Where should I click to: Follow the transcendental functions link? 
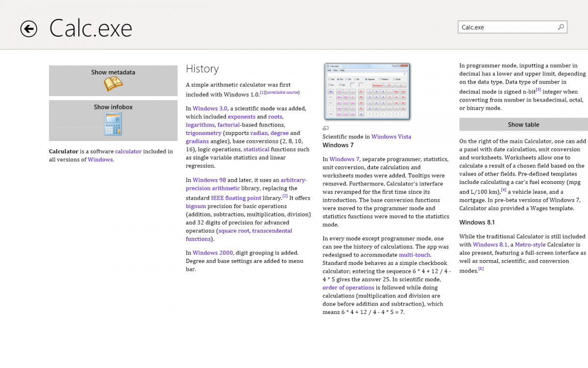point(239,235)
